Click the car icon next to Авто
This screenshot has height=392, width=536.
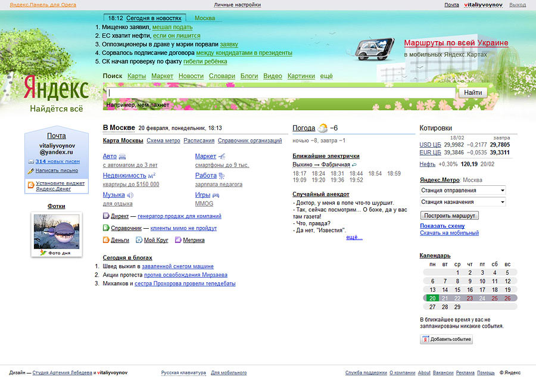[x=122, y=157]
